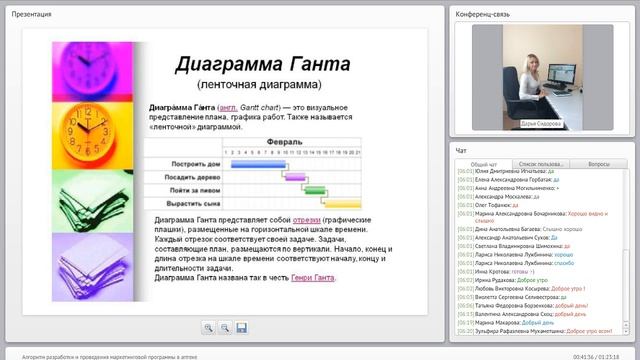Image resolution: width=640 pixels, height=360 pixels.
Task: Click Елена Александровна Горбатая's chat message
Action: (508, 180)
